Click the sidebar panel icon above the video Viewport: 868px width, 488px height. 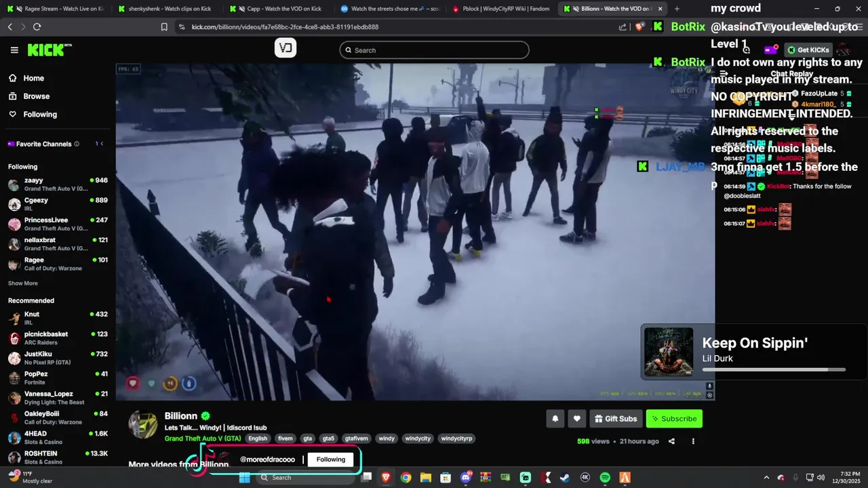(285, 47)
